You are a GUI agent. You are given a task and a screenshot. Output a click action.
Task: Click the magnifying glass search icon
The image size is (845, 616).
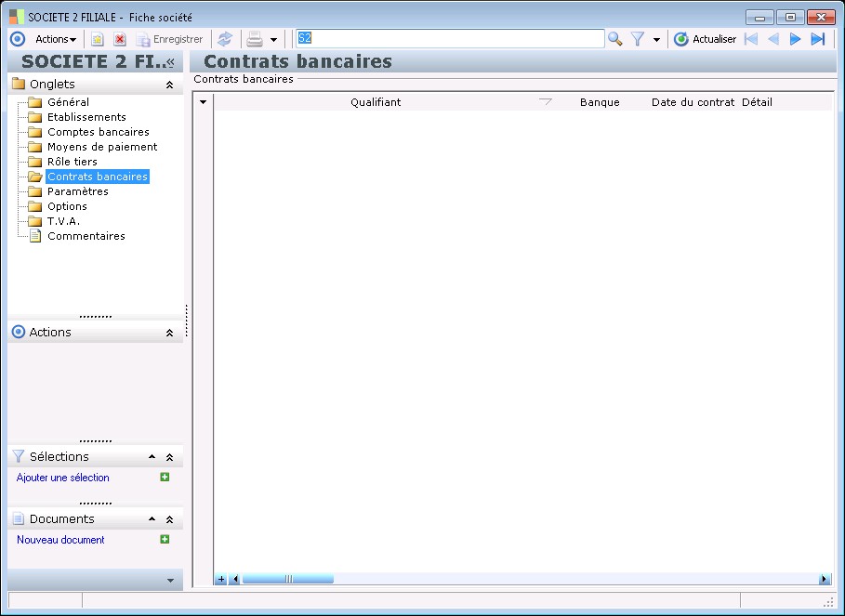coord(614,39)
